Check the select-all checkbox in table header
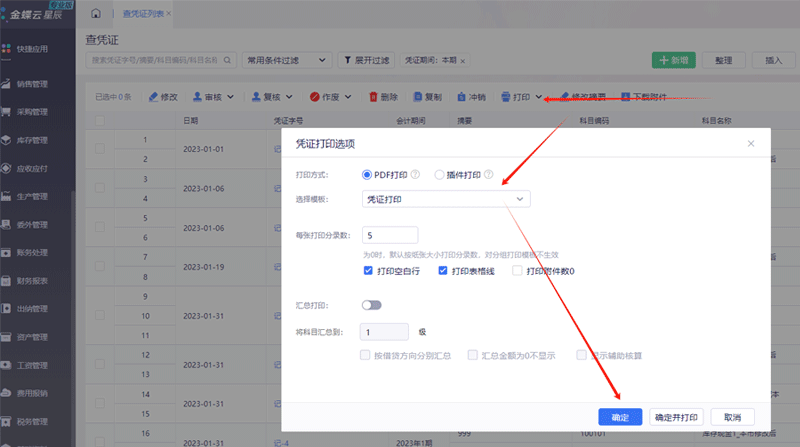Image resolution: width=800 pixels, height=447 pixels. 100,120
